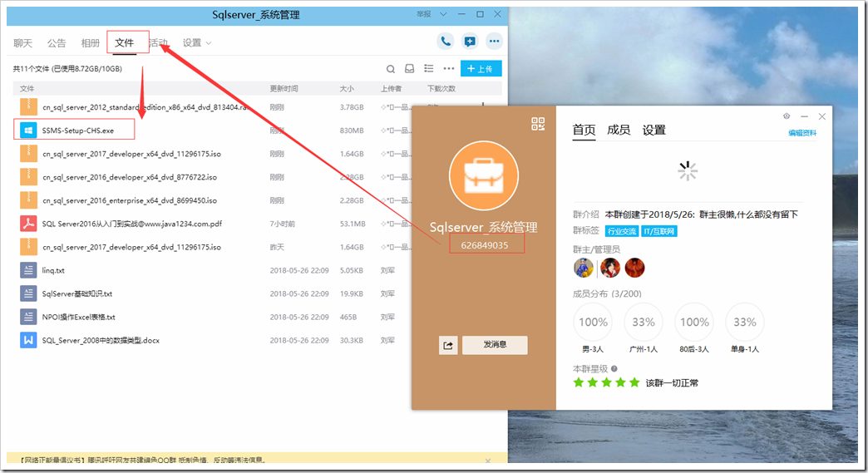Click the 80后-3人 100% circle

pos(694,322)
